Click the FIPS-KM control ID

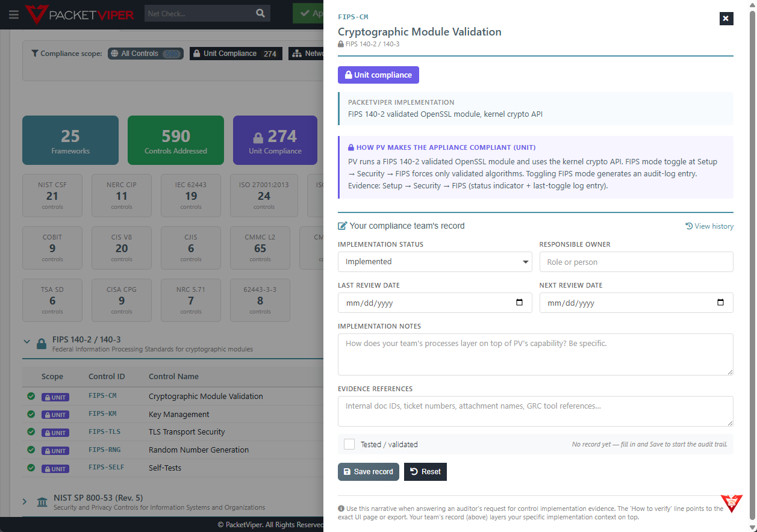[102, 414]
